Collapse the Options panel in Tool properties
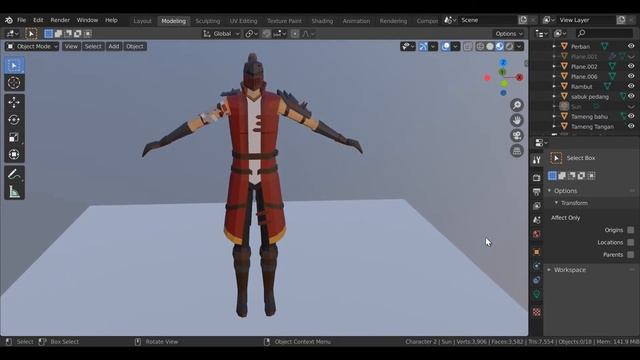640x360 pixels. point(549,191)
